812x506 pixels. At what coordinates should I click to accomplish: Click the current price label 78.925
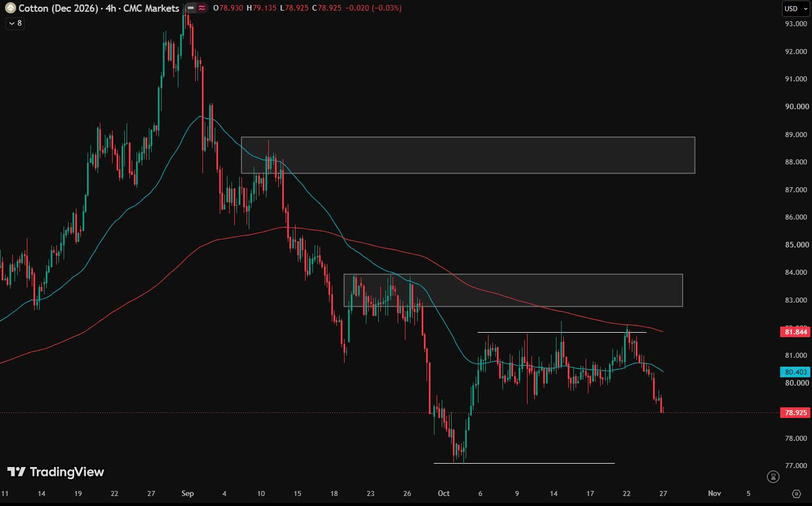click(795, 413)
